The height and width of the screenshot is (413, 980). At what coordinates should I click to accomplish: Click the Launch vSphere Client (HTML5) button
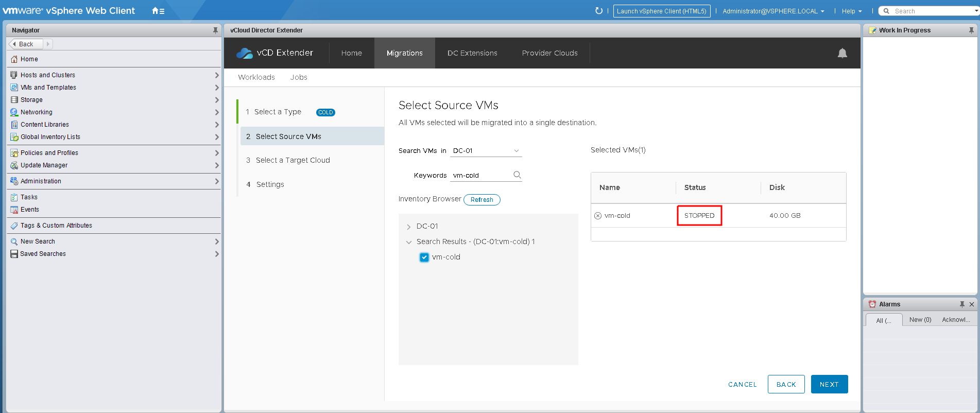coord(662,11)
